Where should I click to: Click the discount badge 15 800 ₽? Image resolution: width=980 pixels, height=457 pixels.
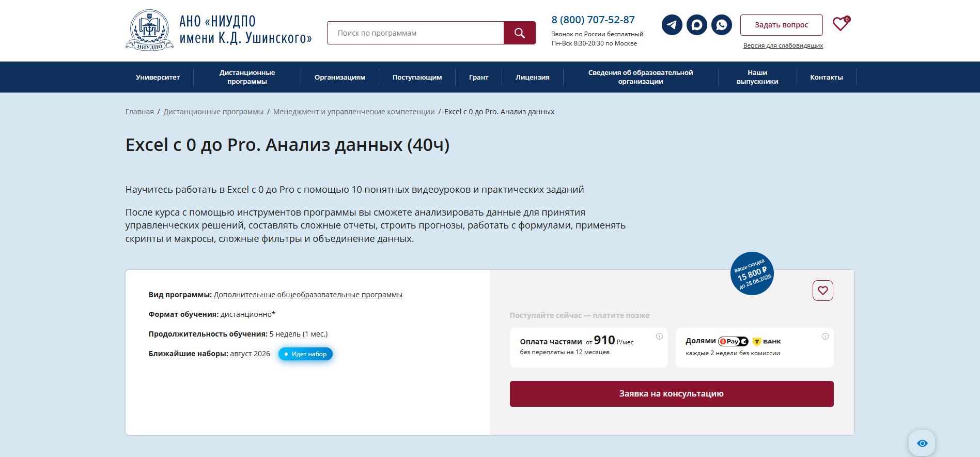pyautogui.click(x=752, y=273)
